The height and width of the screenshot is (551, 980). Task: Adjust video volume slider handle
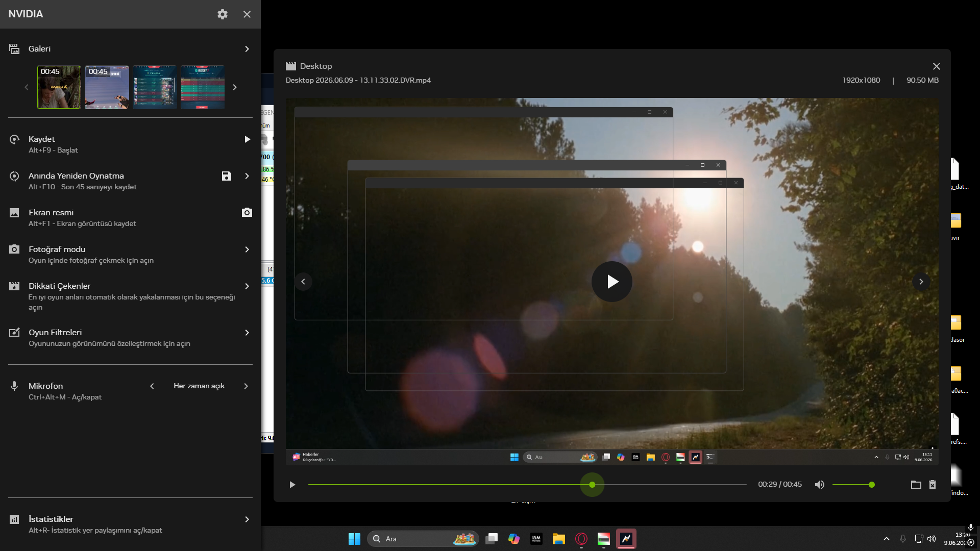(x=872, y=485)
